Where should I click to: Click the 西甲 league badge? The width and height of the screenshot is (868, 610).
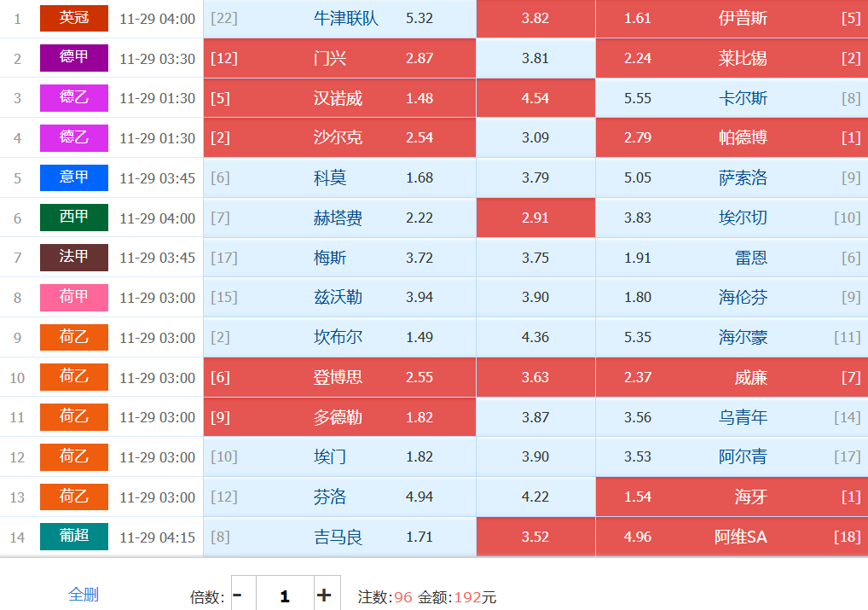pos(74,218)
